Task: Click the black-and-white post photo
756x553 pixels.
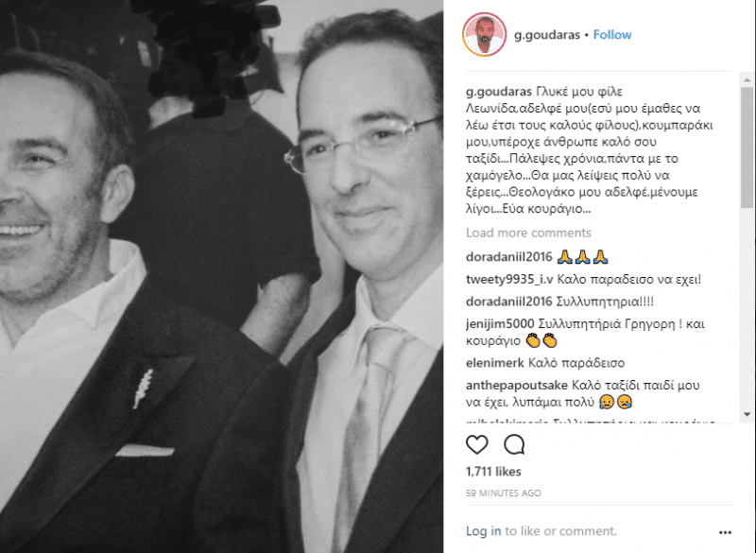Action: point(221,276)
